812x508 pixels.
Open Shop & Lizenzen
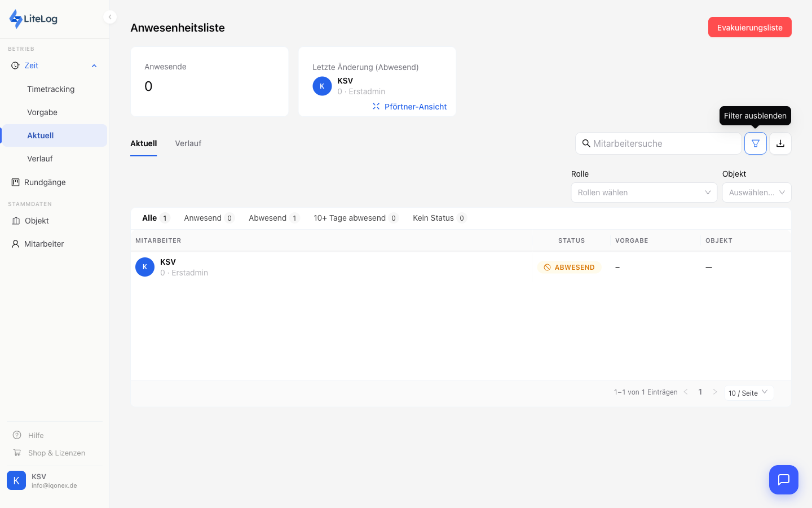click(56, 453)
